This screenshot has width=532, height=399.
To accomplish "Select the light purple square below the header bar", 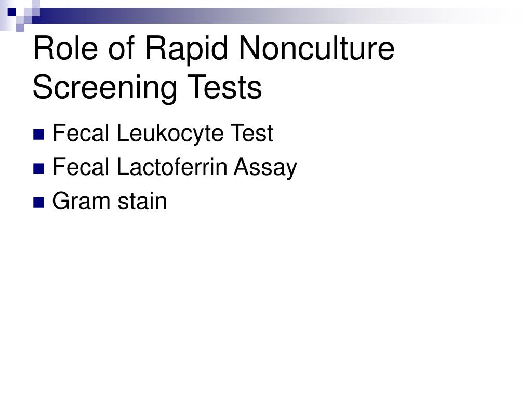I will point(20,28).
